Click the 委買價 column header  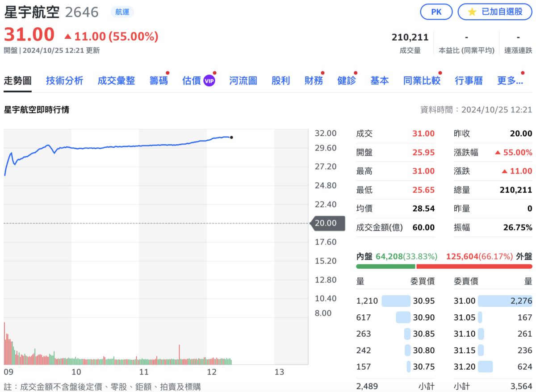423,281
